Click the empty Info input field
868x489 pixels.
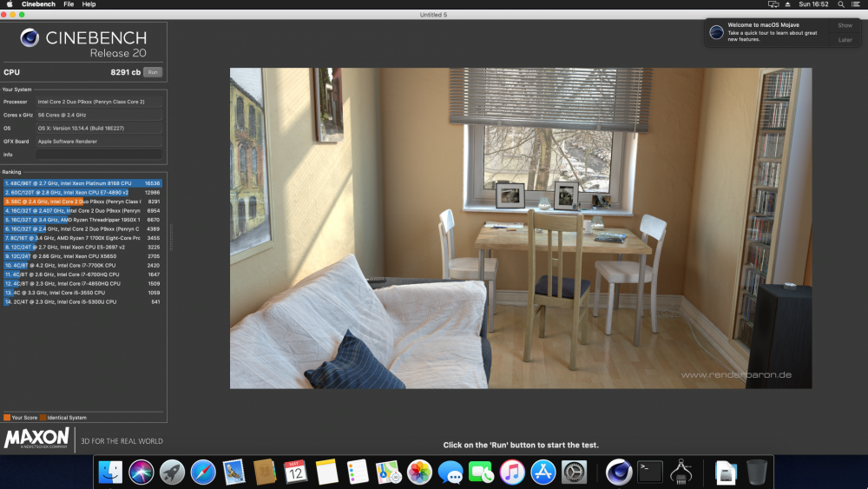(99, 155)
